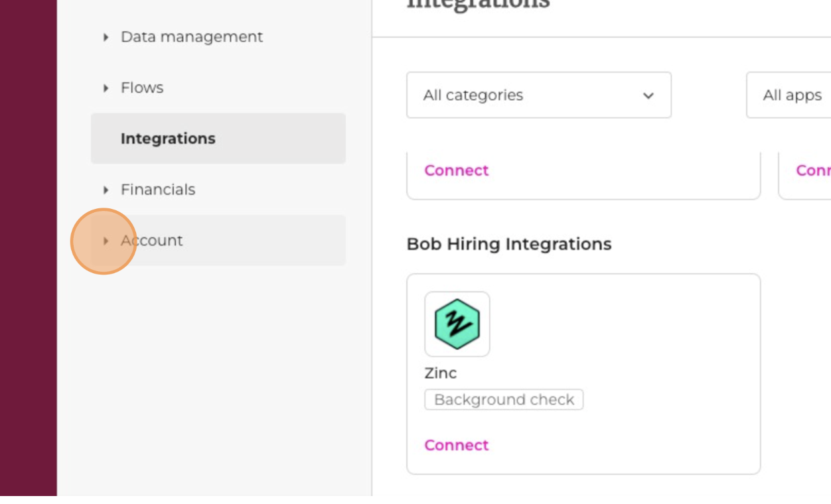
Task: Click the Zinc hexagon app icon
Action: [x=457, y=324]
